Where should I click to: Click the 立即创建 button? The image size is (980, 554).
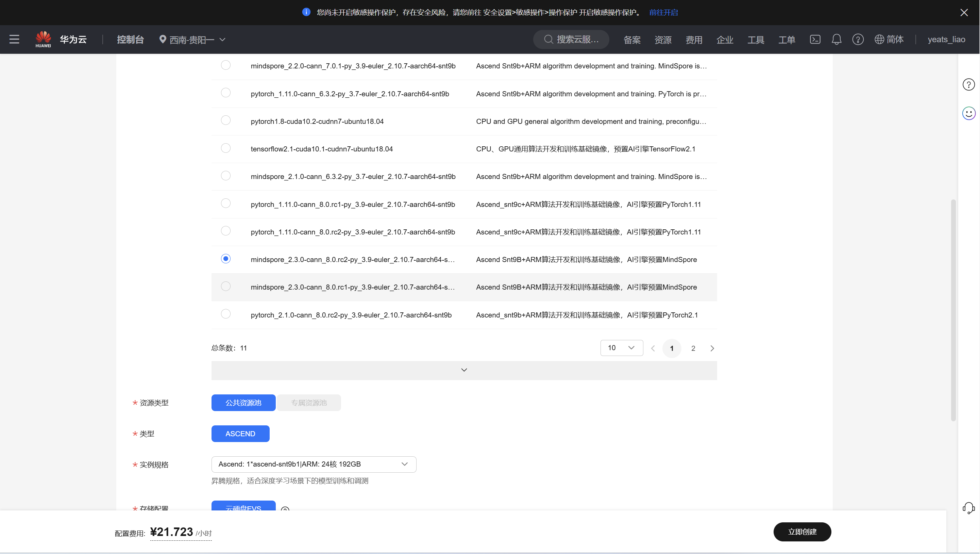pyautogui.click(x=802, y=532)
